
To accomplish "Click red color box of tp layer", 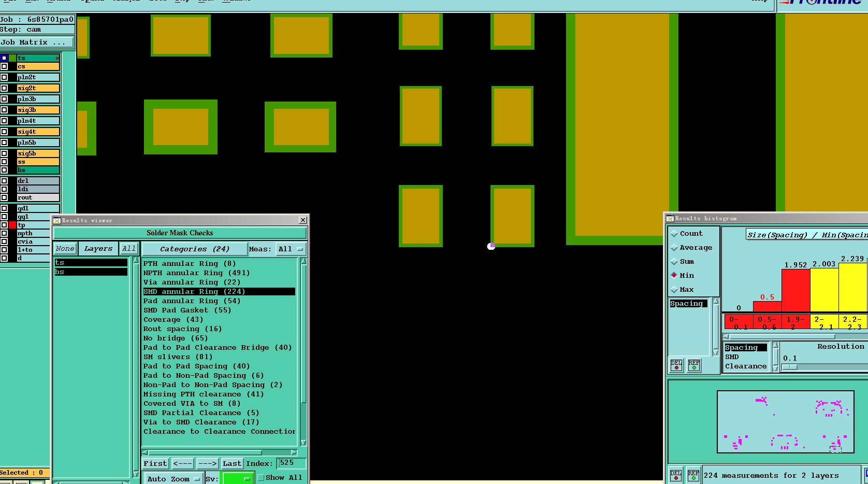I will pyautogui.click(x=12, y=225).
